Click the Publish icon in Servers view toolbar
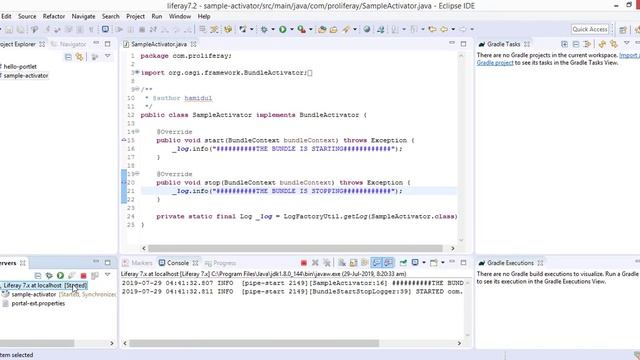The width and height of the screenshot is (640, 360). [x=95, y=276]
